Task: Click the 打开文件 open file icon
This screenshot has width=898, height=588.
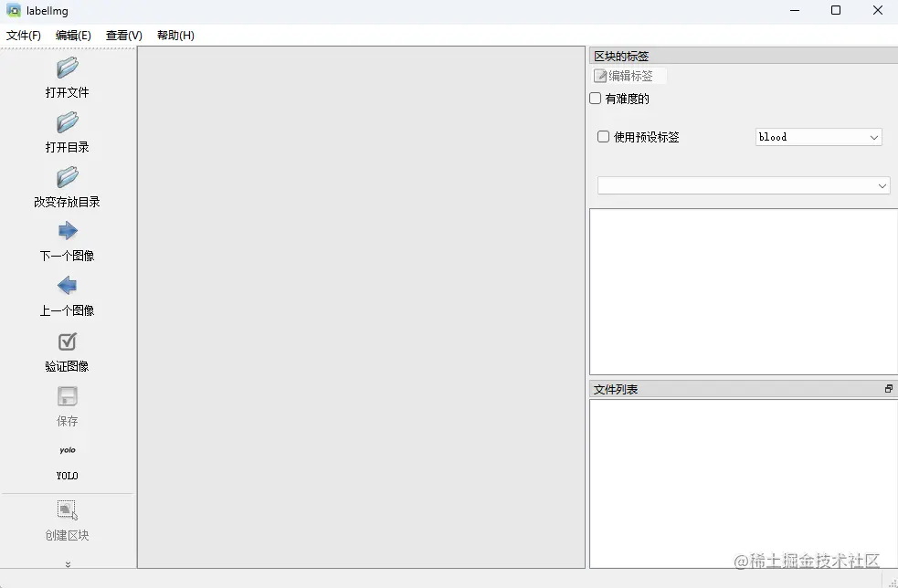Action: click(x=67, y=68)
